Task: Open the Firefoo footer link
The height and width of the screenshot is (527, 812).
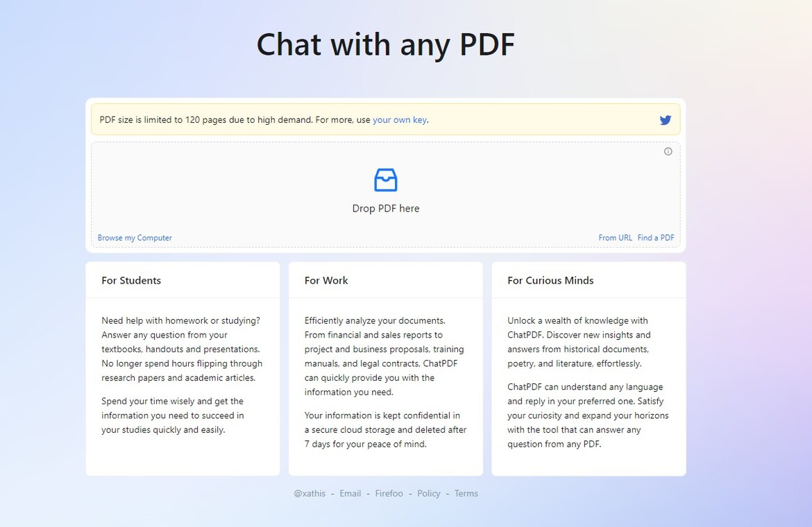Action: [389, 493]
